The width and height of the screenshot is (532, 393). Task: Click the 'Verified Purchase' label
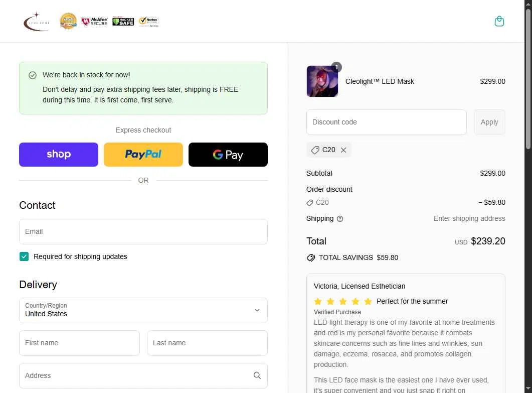point(337,312)
